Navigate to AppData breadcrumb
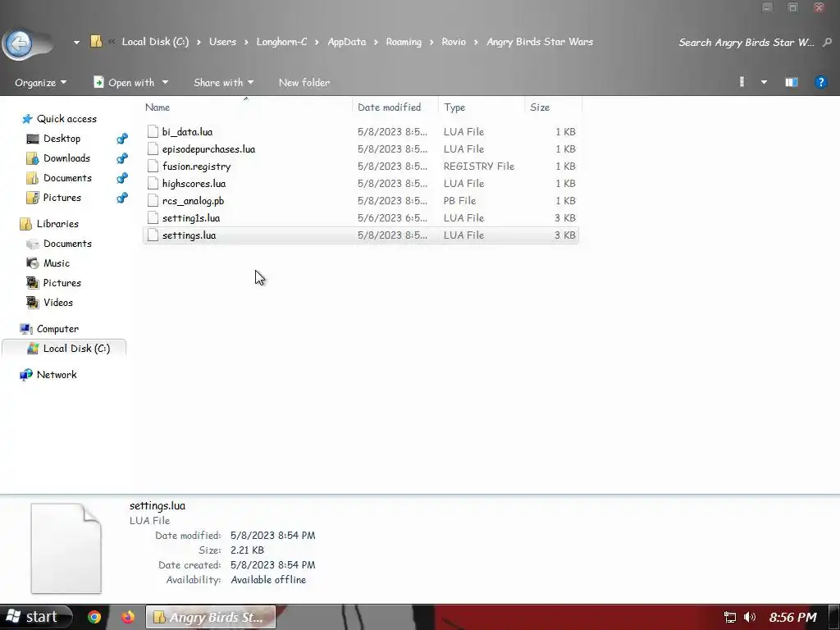The image size is (840, 630). [347, 42]
